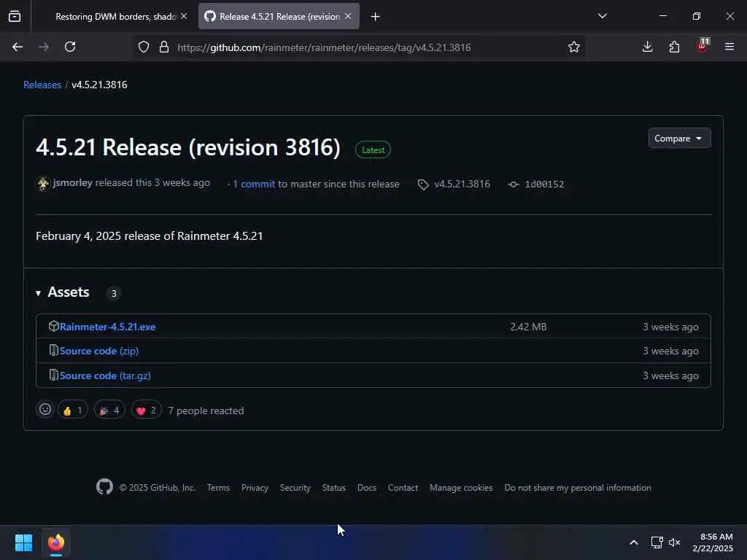Viewport: 747px width, 560px height.
Task: Click the 7 people reacted text
Action: pyautogui.click(x=206, y=411)
